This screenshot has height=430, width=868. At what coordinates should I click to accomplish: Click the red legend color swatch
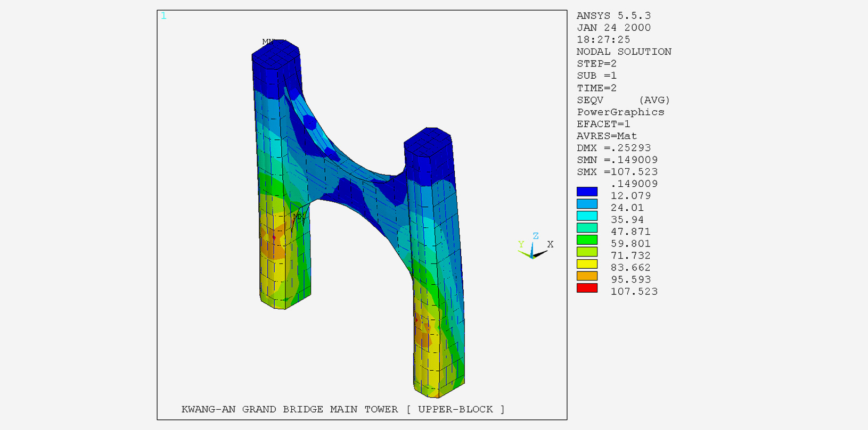(x=587, y=288)
